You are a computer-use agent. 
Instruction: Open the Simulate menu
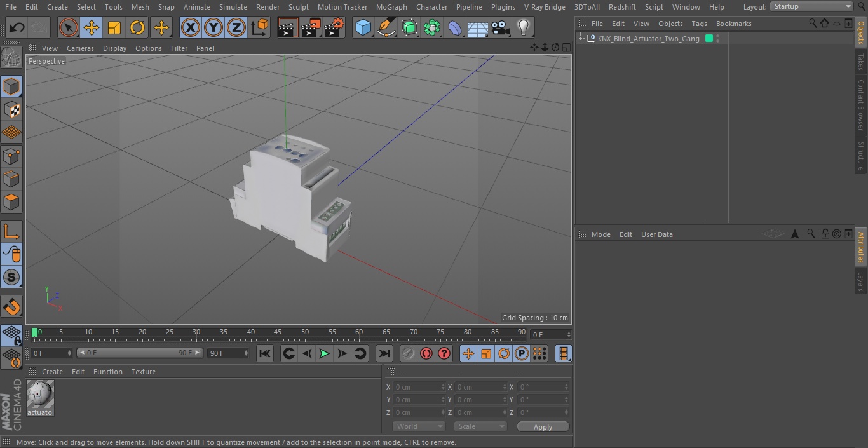(233, 7)
